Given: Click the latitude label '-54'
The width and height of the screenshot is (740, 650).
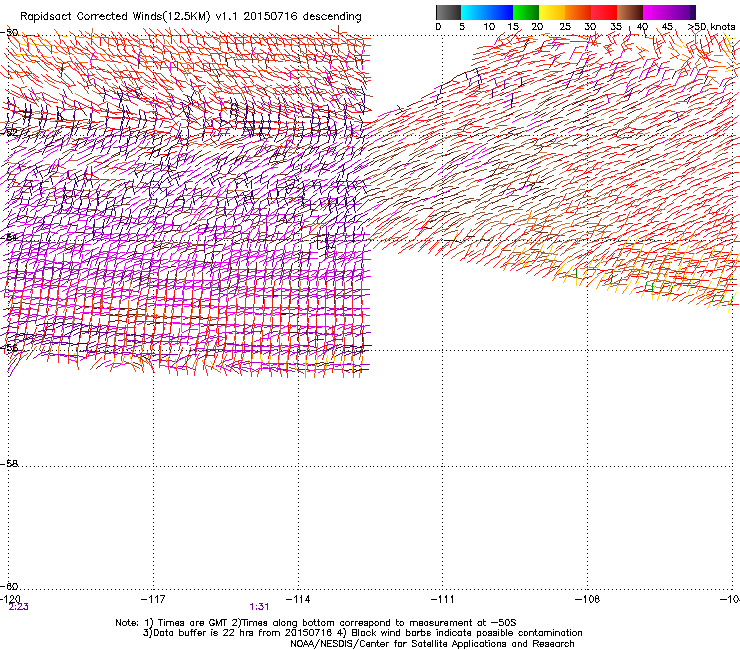Looking at the screenshot, I should pos(9,237).
